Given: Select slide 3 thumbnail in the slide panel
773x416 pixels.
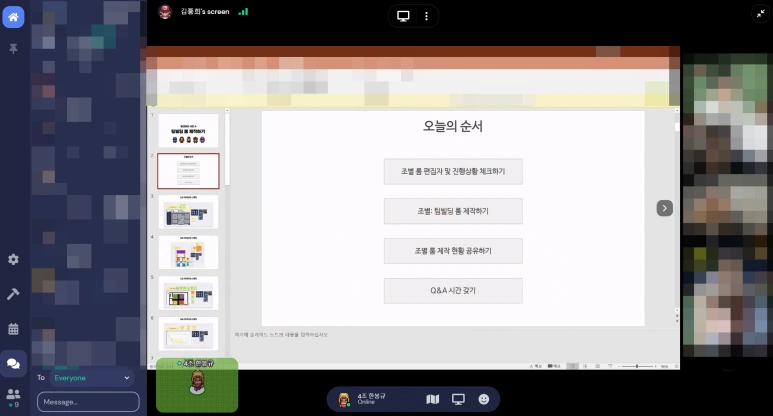Looking at the screenshot, I should [188, 211].
